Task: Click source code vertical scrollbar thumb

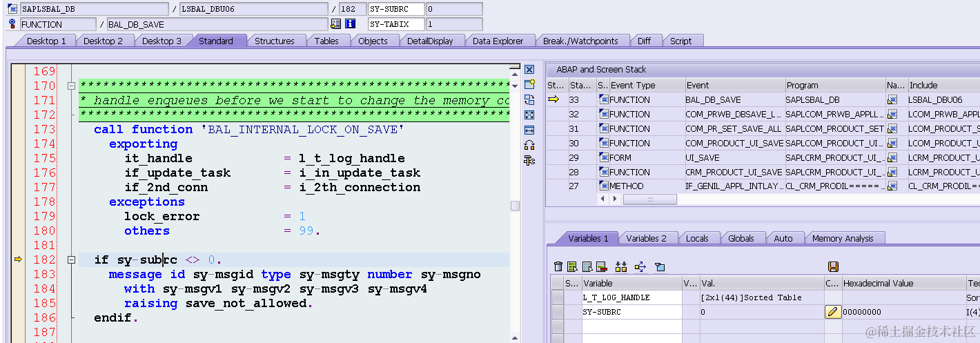Action: pos(515,206)
